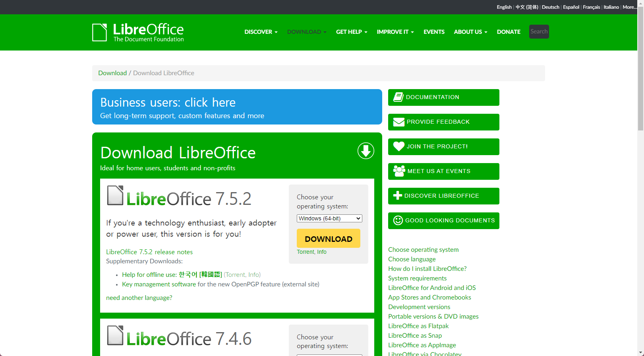Expand the Improve It menu

(x=395, y=32)
